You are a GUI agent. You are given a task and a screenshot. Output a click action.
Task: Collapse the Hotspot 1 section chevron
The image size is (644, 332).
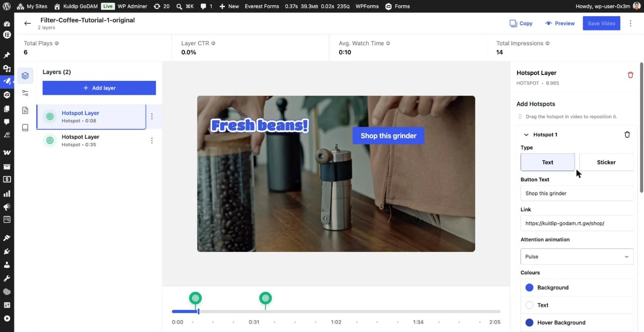click(526, 135)
